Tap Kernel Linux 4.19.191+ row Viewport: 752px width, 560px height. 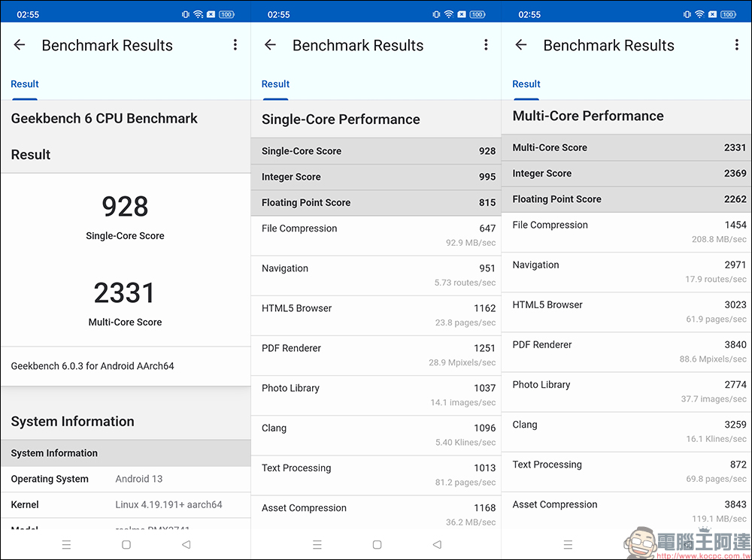coord(126,505)
